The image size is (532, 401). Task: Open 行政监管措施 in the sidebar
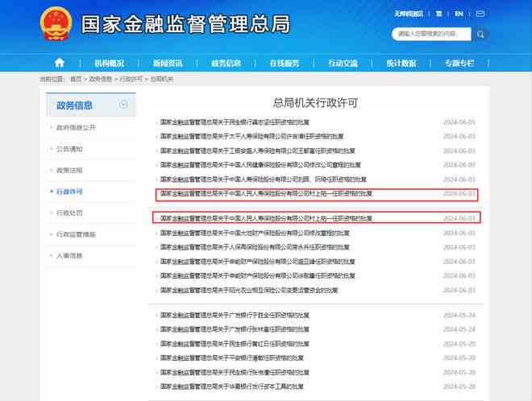pos(76,234)
